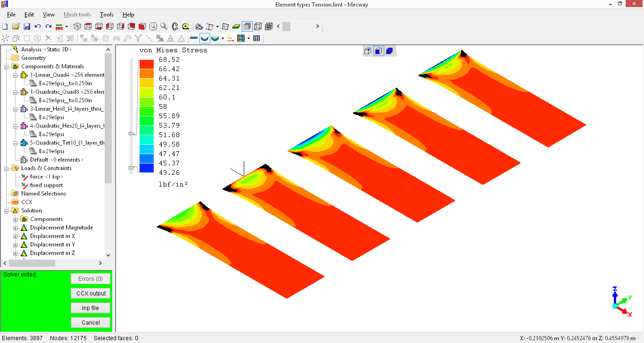
Task: Open the film-strip animation icon
Action: pyautogui.click(x=241, y=38)
